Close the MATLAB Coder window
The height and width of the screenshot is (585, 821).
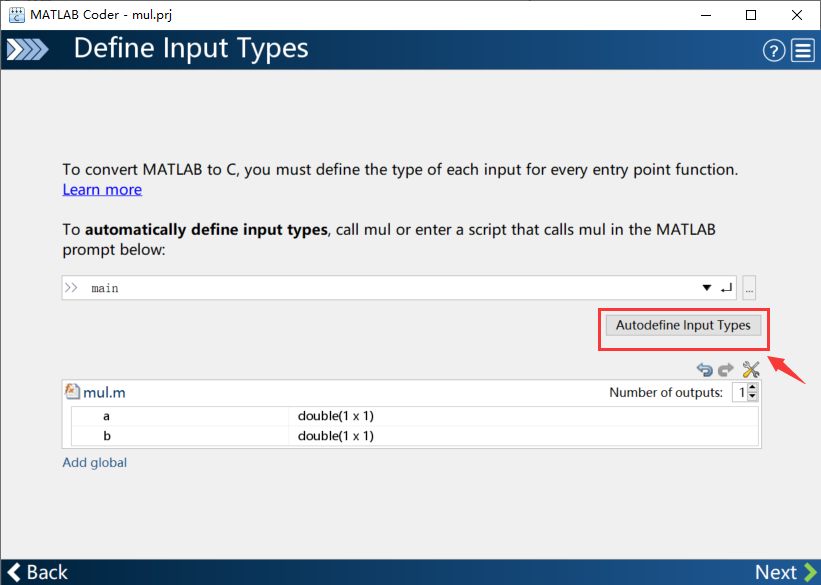click(796, 15)
